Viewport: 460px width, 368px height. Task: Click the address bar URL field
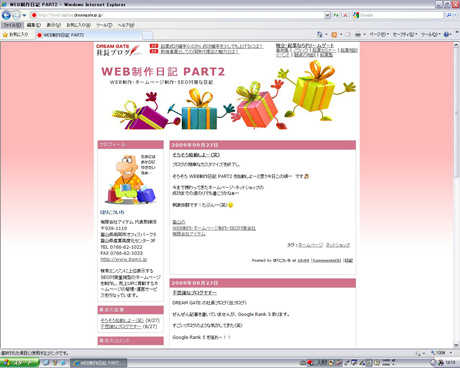click(177, 15)
